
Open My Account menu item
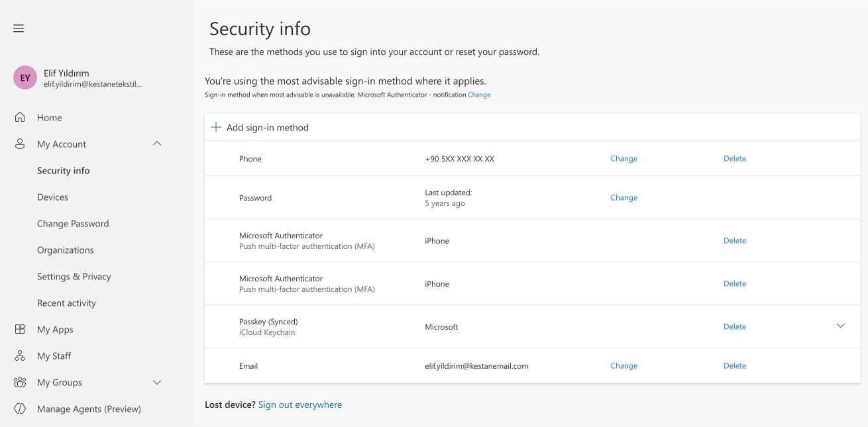point(62,144)
